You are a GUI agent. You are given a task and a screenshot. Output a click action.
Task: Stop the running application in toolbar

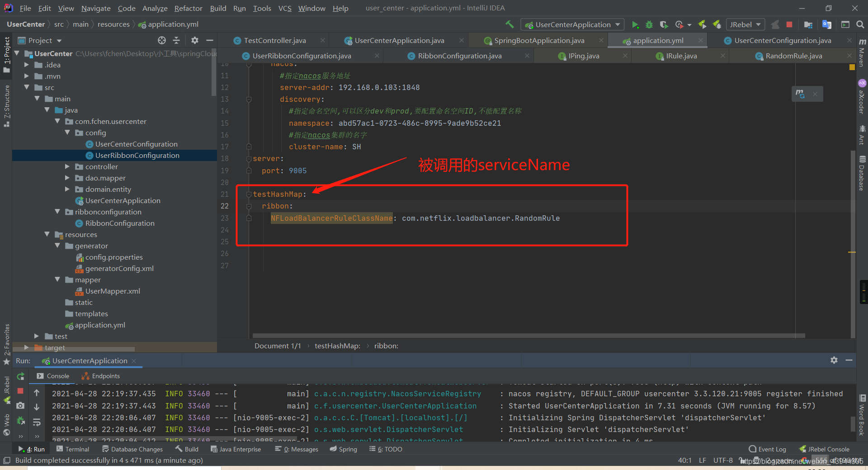click(789, 24)
